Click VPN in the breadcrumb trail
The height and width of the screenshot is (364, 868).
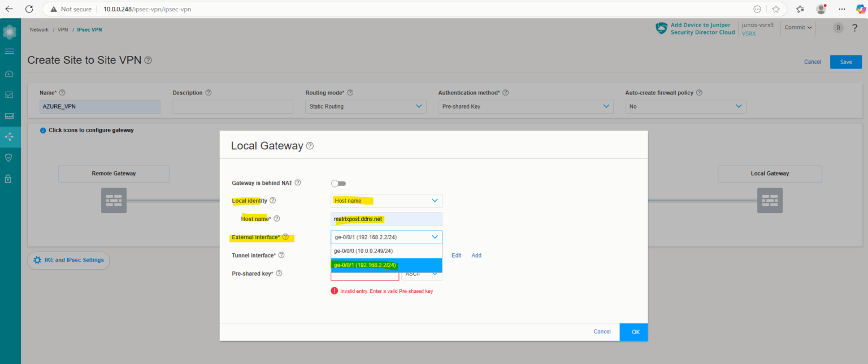(x=62, y=29)
